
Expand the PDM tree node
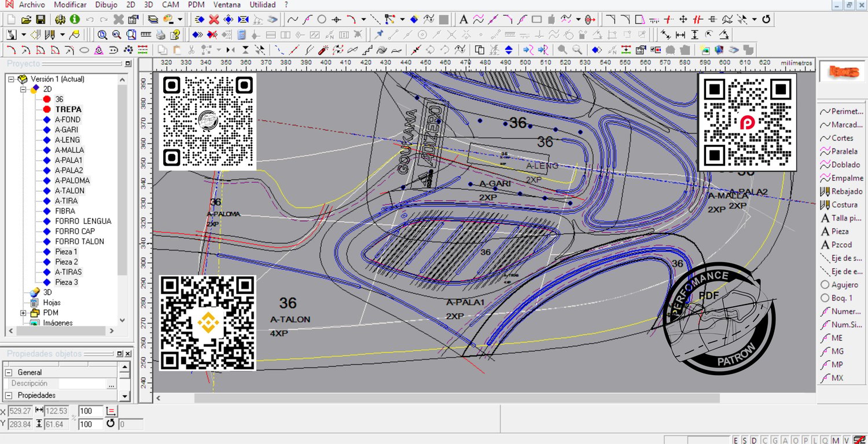23,313
